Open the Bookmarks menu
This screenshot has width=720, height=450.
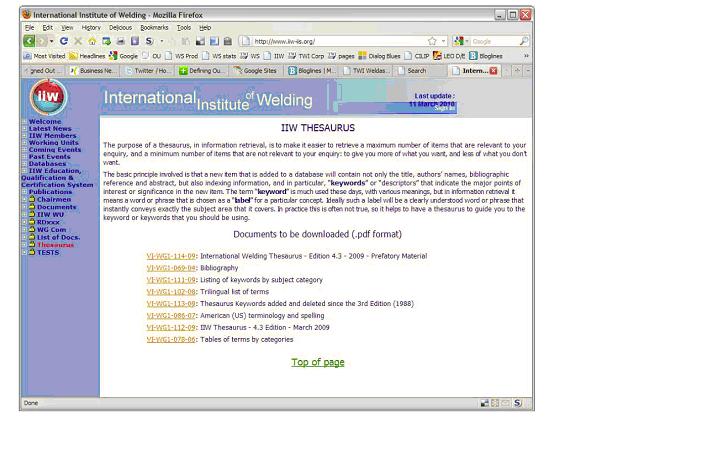pos(154,28)
